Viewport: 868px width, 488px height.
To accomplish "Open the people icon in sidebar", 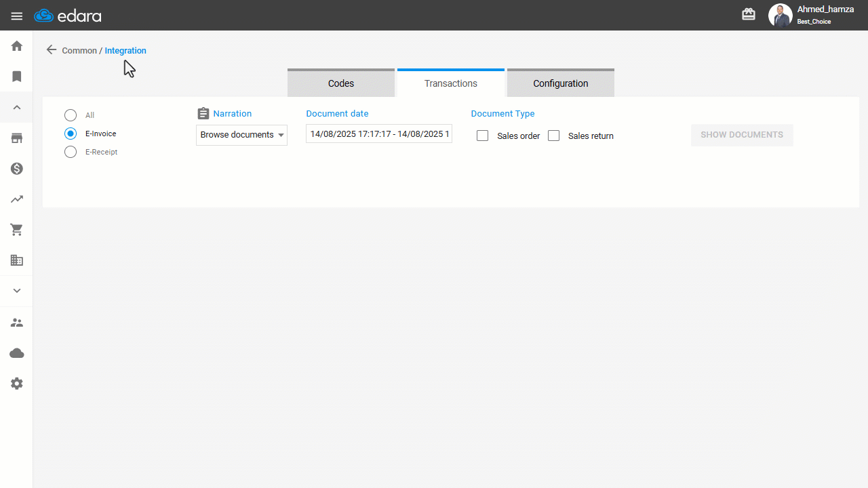I will 17,323.
